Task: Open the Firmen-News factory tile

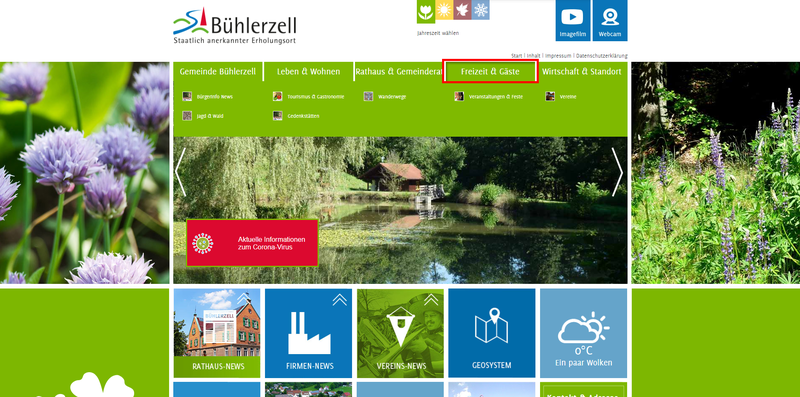Action: click(308, 333)
